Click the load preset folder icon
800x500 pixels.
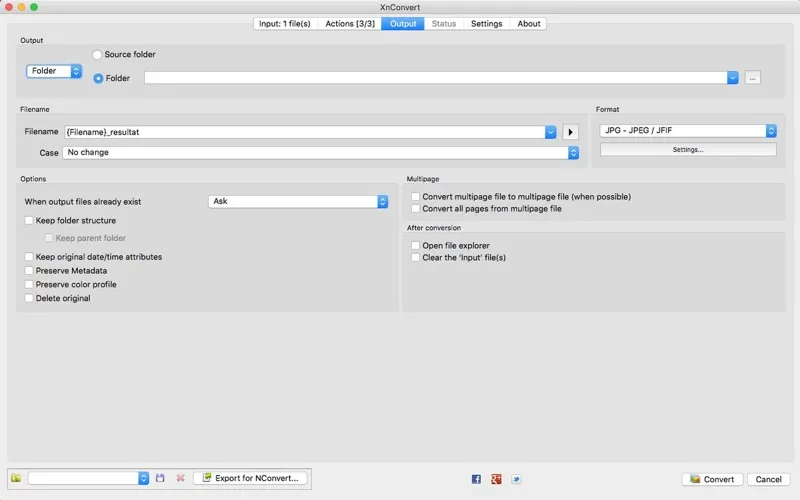tap(16, 479)
